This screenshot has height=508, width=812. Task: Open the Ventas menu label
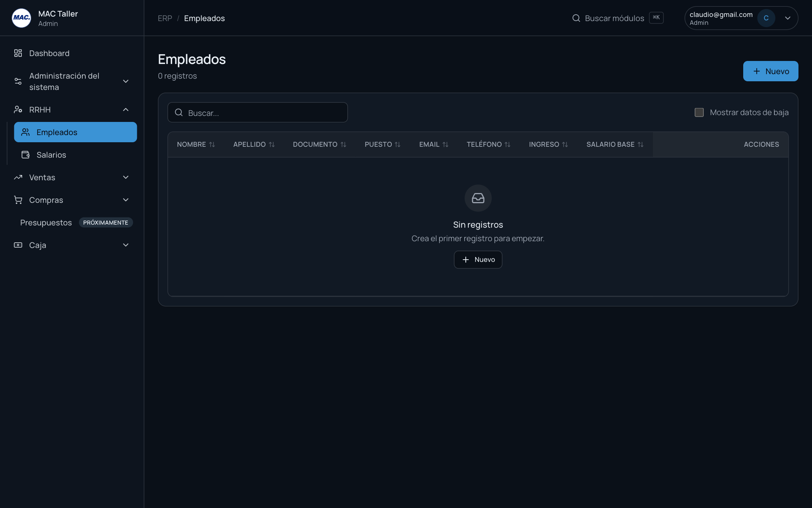coord(42,178)
